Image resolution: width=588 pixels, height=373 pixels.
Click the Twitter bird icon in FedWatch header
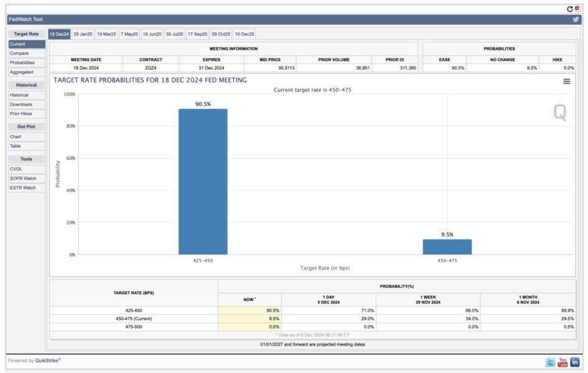tap(576, 19)
